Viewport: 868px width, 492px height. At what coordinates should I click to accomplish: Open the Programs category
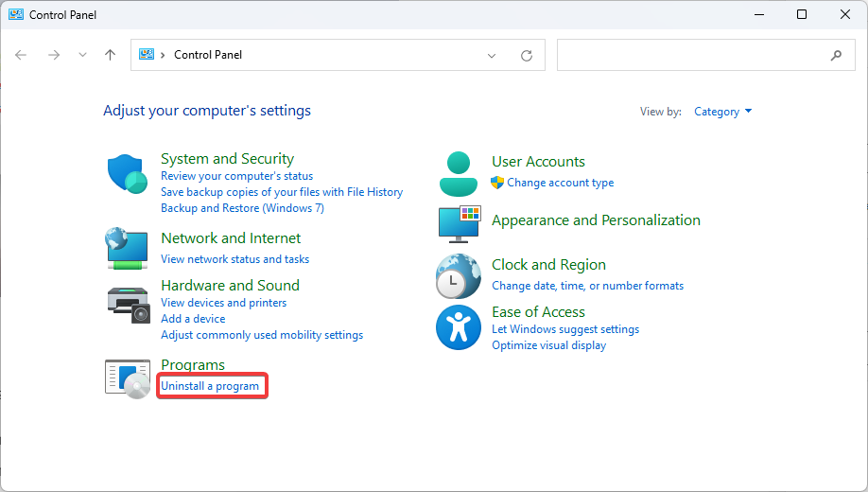click(193, 364)
